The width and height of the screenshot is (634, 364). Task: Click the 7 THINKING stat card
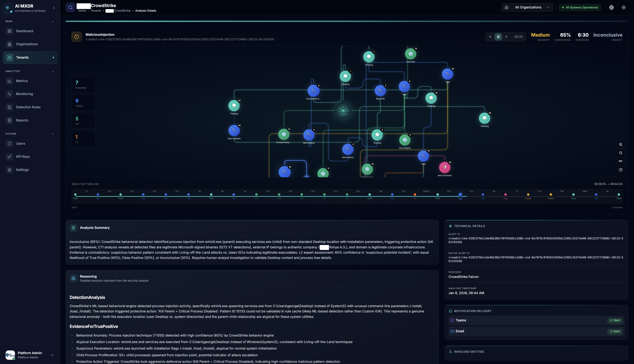(x=83, y=84)
